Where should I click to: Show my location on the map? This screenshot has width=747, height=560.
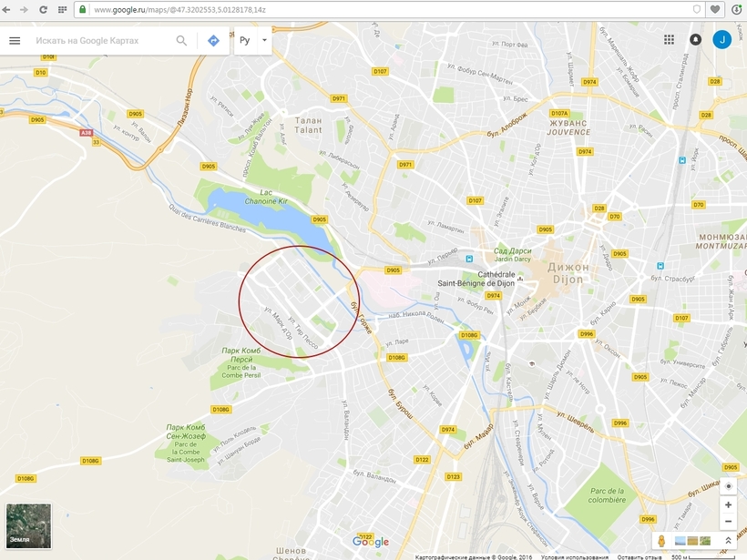tap(728, 486)
